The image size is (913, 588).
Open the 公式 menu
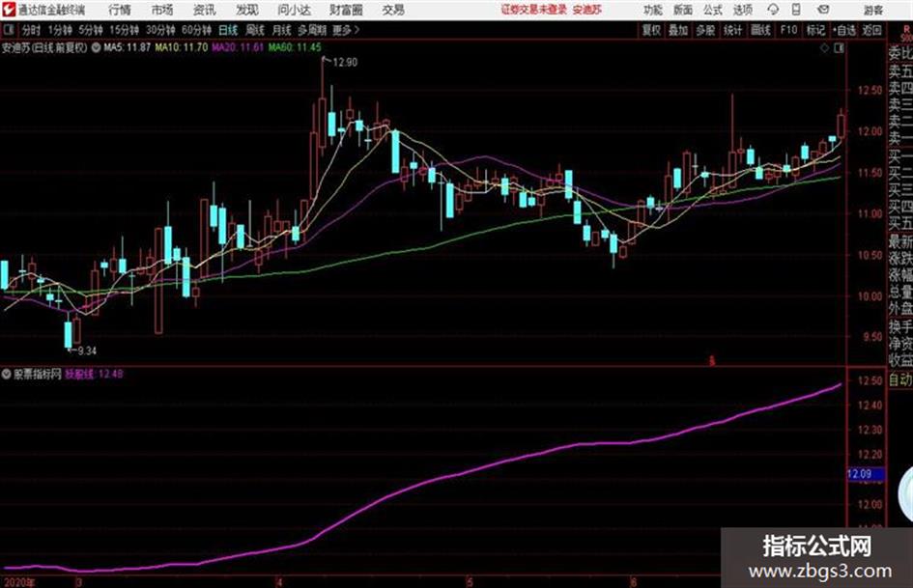pos(713,10)
